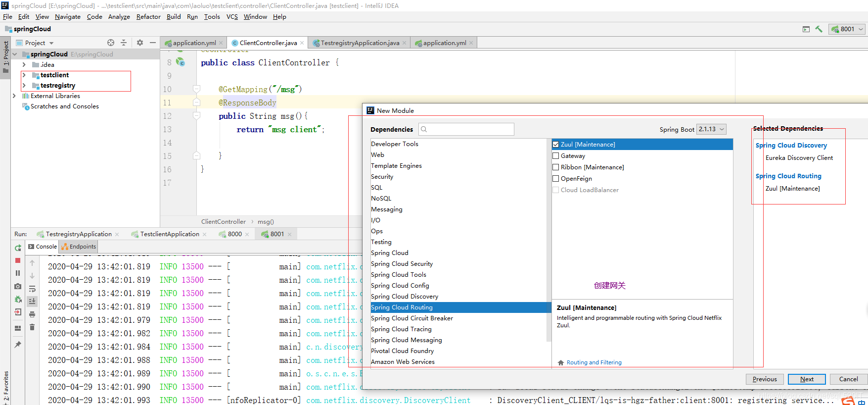Viewport: 868px width, 405px height.
Task: Open the VCS menu
Action: (232, 17)
